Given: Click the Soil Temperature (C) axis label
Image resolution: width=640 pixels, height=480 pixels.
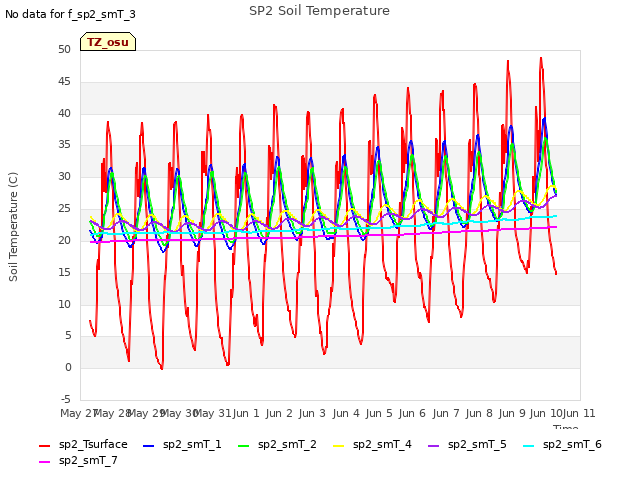Looking at the screenshot, I should (x=13, y=227).
